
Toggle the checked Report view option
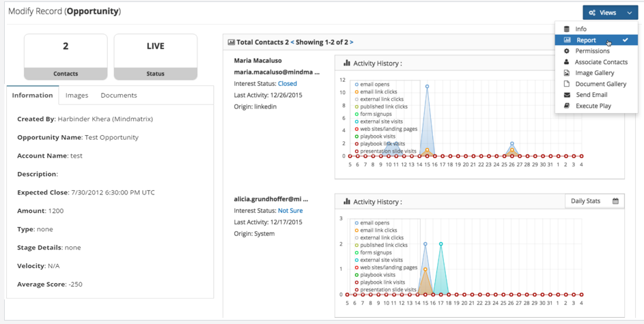click(x=596, y=40)
